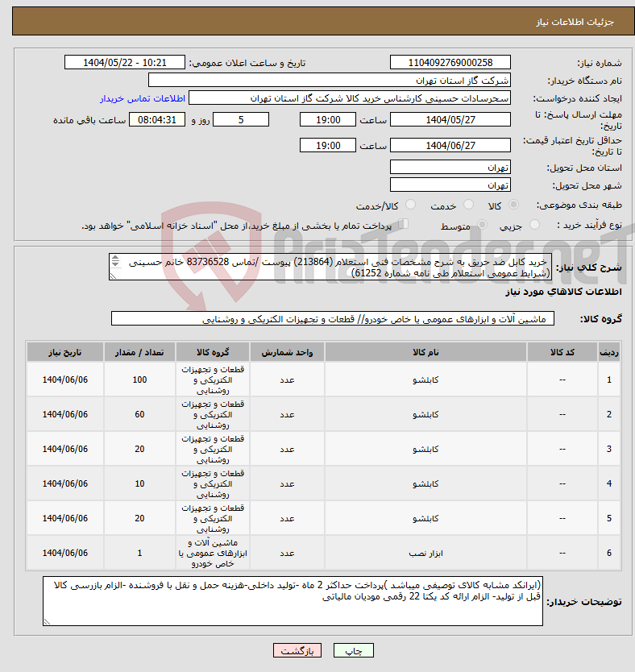Viewport: 635px width, 672px height.
Task: Click the توضیحات خریدار textarea
Action: (x=293, y=601)
